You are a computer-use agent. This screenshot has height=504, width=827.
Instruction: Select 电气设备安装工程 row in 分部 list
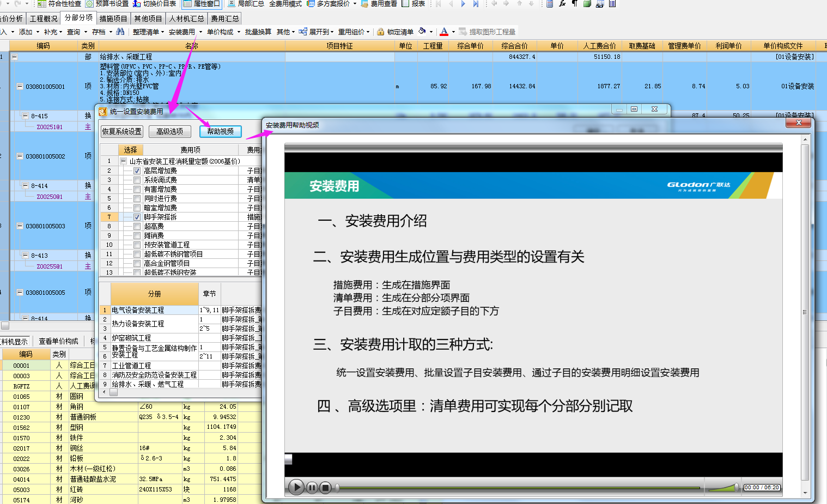click(x=154, y=310)
